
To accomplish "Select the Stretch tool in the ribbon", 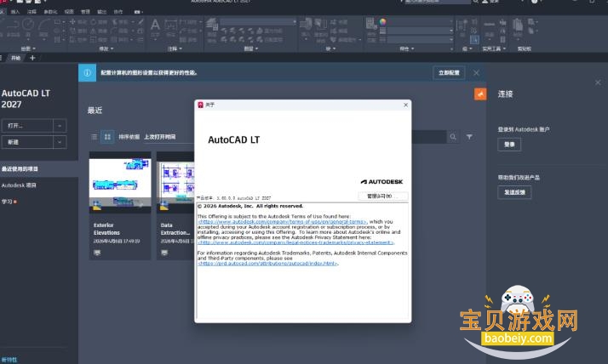I will click(x=78, y=39).
